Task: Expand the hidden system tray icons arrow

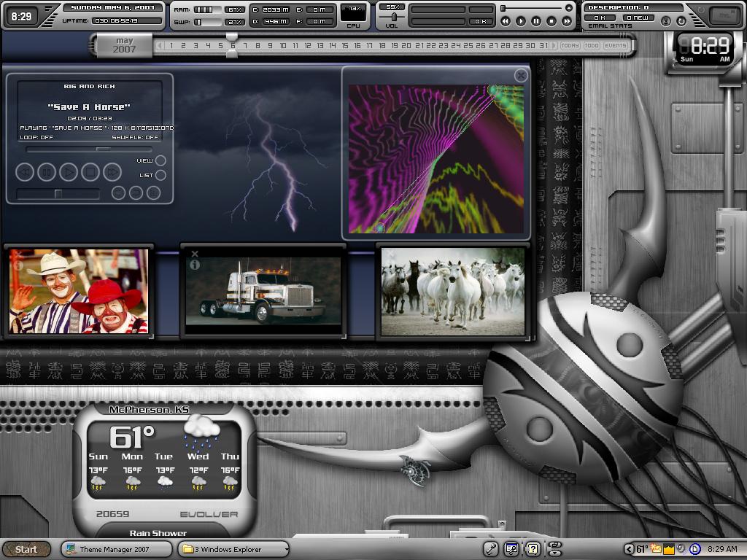Action: click(x=630, y=549)
